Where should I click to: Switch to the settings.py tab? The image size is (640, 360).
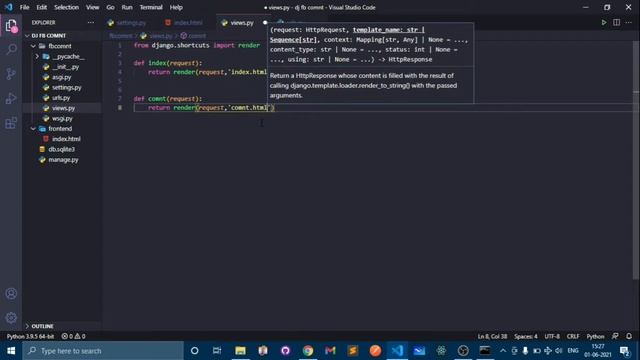click(x=131, y=23)
